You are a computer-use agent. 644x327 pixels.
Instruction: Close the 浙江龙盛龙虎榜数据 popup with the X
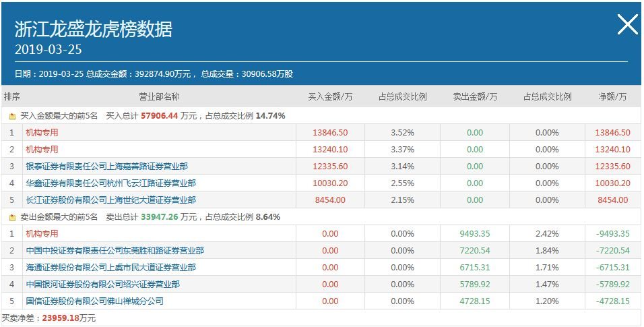(628, 24)
